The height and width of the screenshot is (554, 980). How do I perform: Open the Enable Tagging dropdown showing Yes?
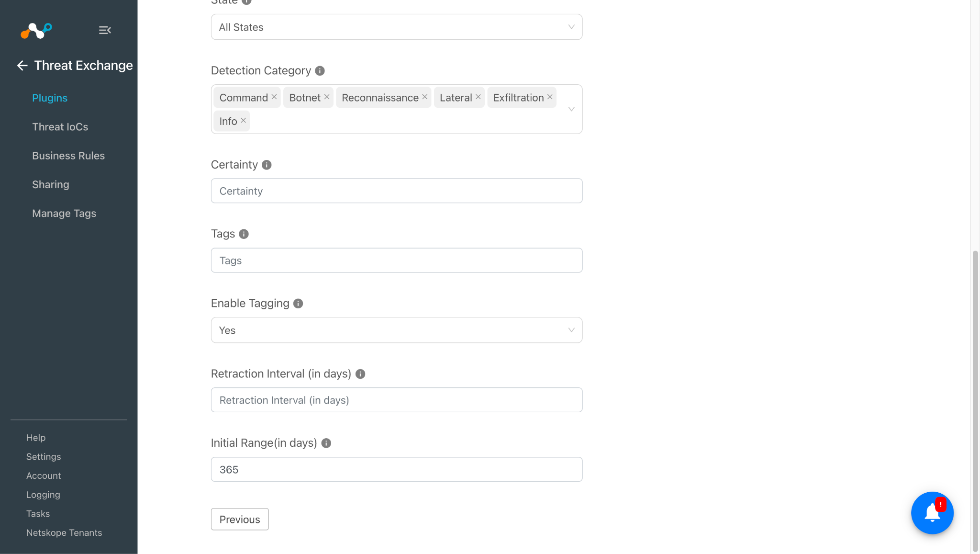396,330
